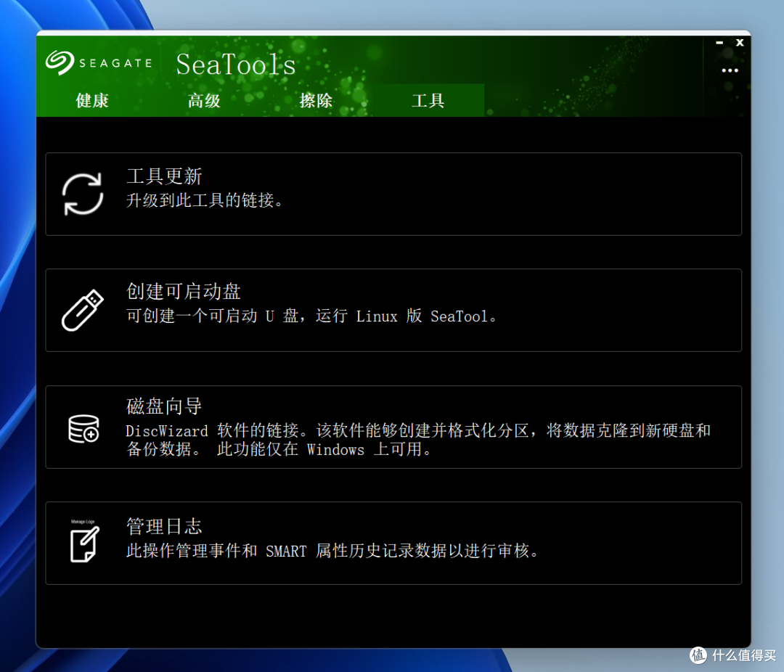Switch to the 擦除 tab

tap(316, 100)
